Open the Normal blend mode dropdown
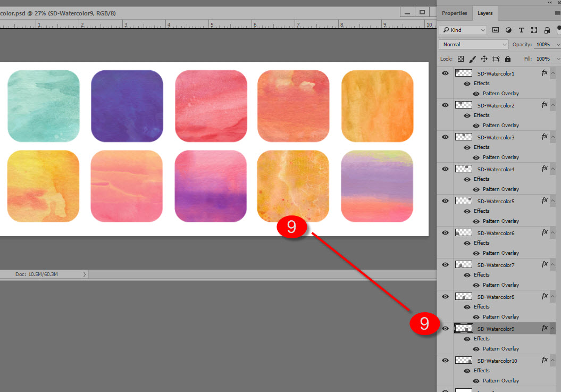The width and height of the screenshot is (561, 392). pyautogui.click(x=474, y=44)
